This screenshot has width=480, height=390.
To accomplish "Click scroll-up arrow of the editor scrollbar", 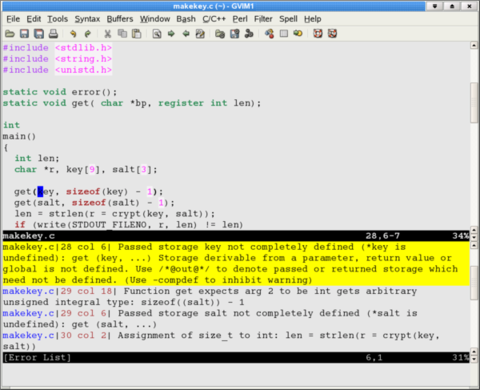I will [474, 45].
